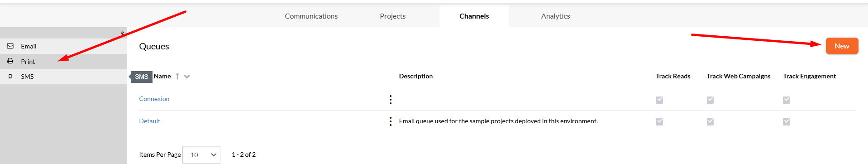The height and width of the screenshot is (164, 868).
Task: Click the Email envelope icon in sidebar
Action: (x=10, y=46)
